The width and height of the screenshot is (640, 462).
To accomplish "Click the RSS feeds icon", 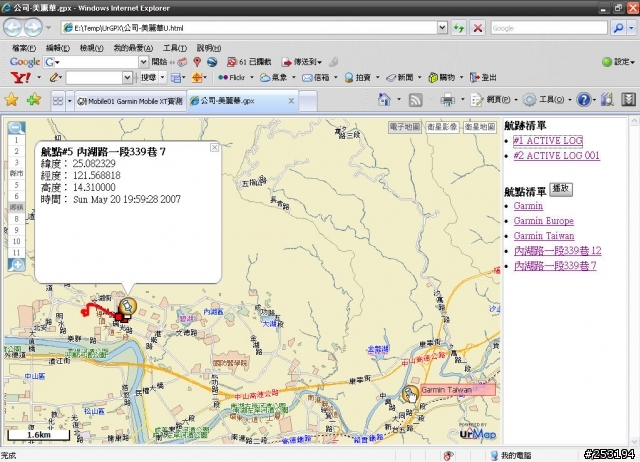I will pos(415,100).
